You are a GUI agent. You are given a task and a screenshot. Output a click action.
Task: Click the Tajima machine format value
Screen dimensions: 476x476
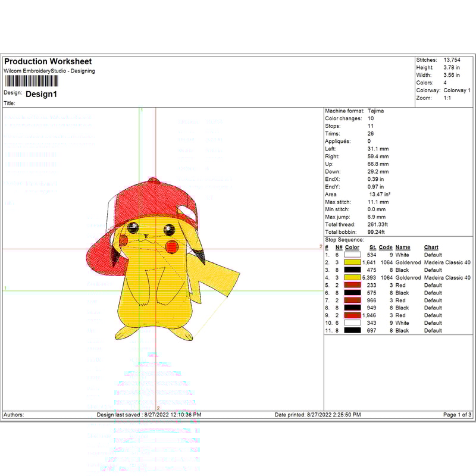(x=375, y=111)
